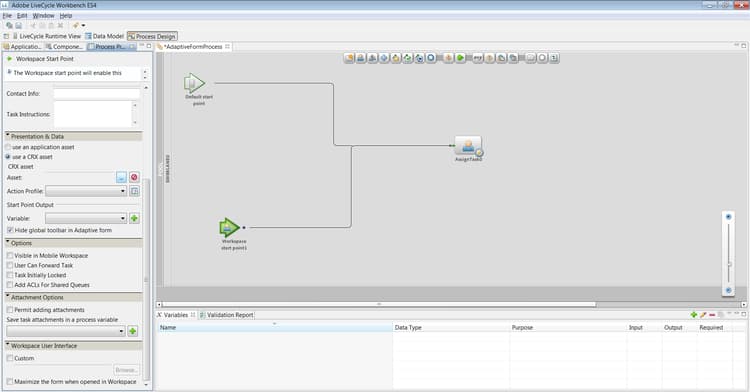
Task: Enable Add ACLs For Shared Queues
Action: [10, 285]
